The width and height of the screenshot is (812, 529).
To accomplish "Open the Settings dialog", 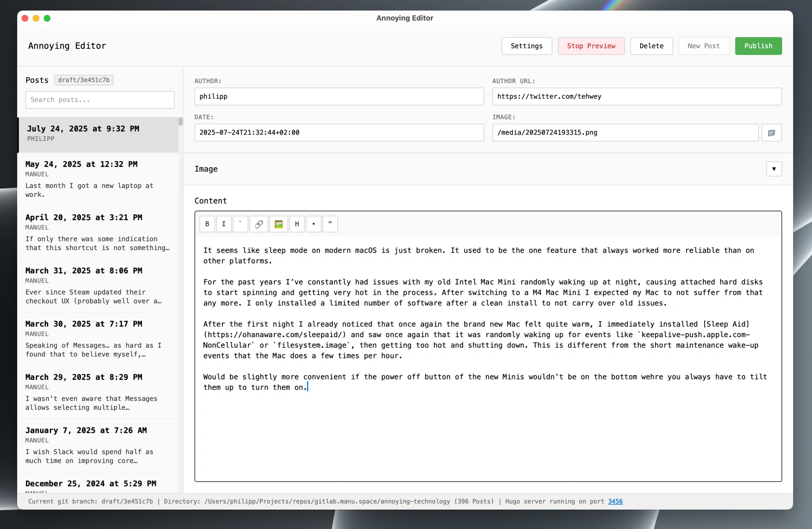I will [526, 46].
